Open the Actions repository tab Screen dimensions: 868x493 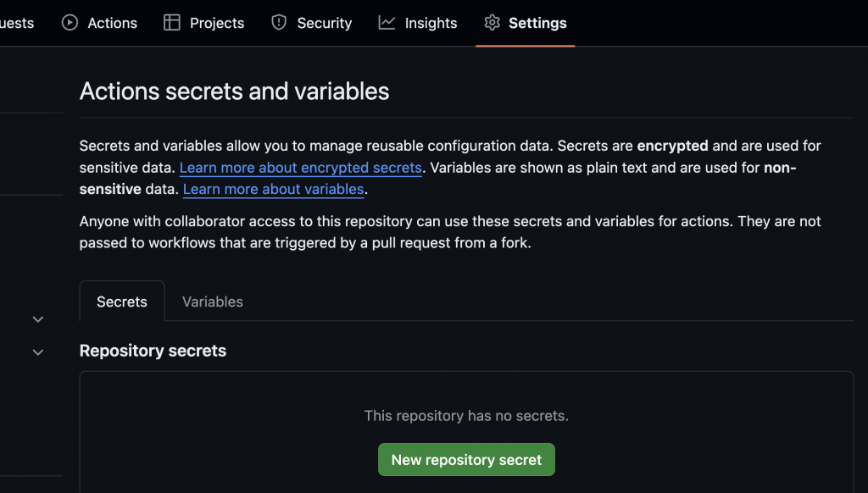pyautogui.click(x=112, y=23)
